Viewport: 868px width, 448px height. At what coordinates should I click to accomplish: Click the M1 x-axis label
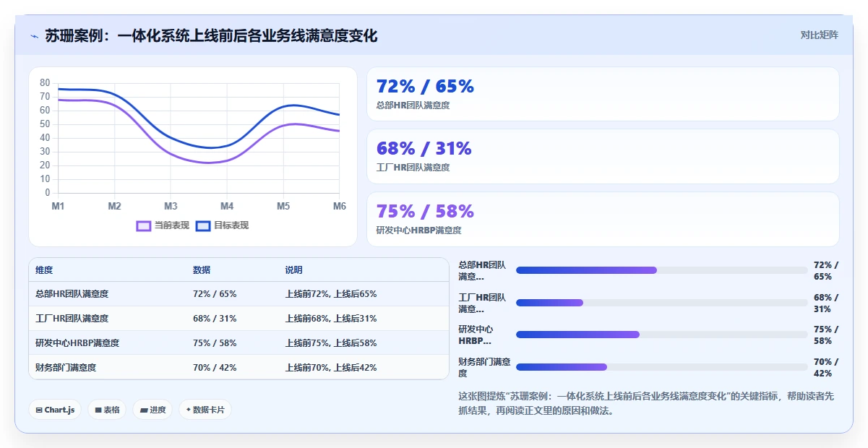[x=58, y=207]
